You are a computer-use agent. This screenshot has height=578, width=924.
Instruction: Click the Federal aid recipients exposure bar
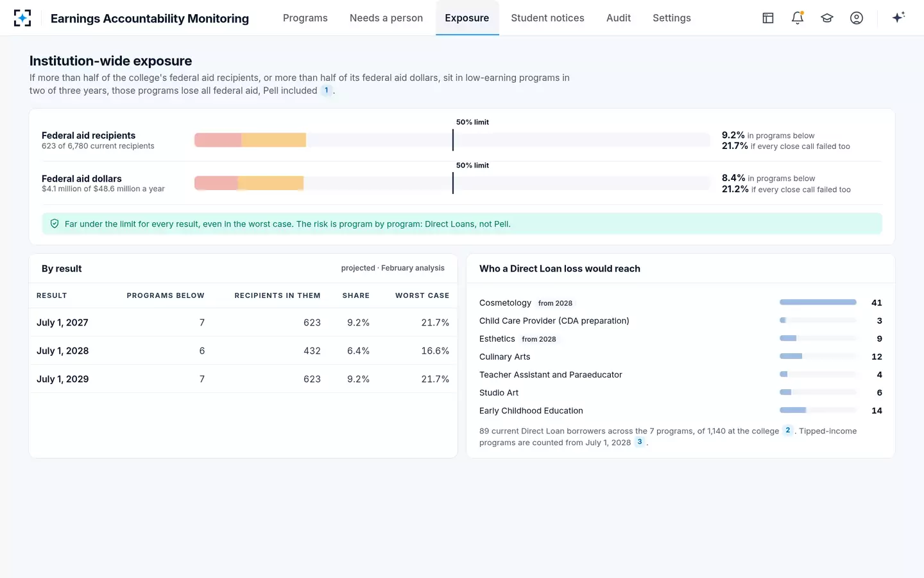[x=452, y=140]
